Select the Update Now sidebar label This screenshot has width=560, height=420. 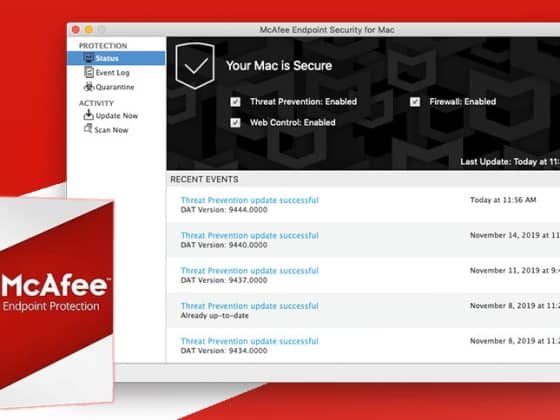(117, 116)
